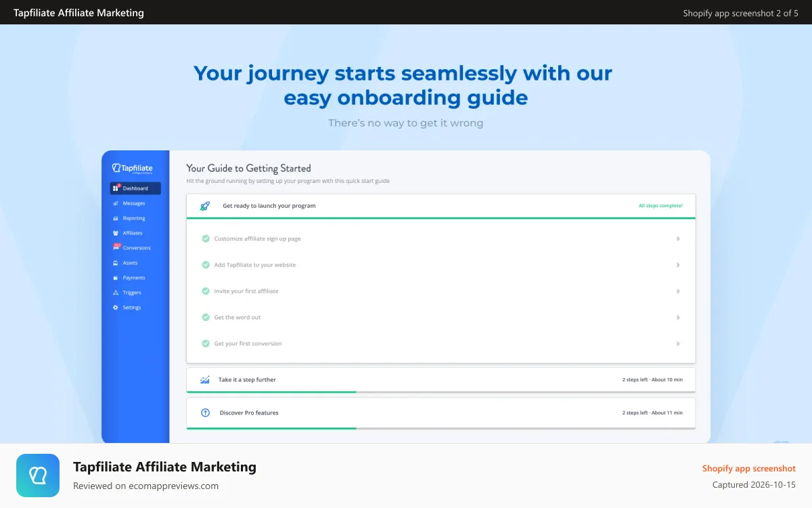
Task: Click '2 steps left · About 11 min' text
Action: click(x=652, y=412)
